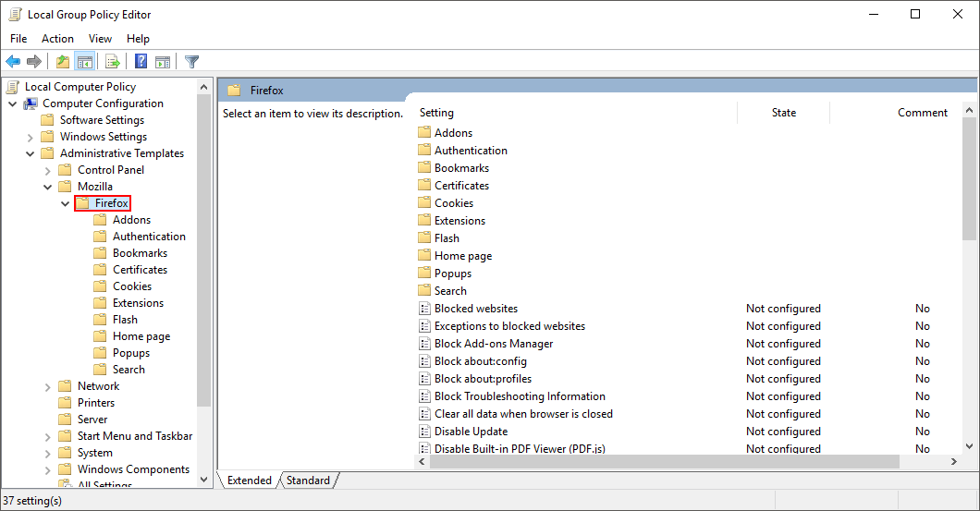This screenshot has width=980, height=511.
Task: Select Certificates under Firefox in tree
Action: [x=140, y=270]
